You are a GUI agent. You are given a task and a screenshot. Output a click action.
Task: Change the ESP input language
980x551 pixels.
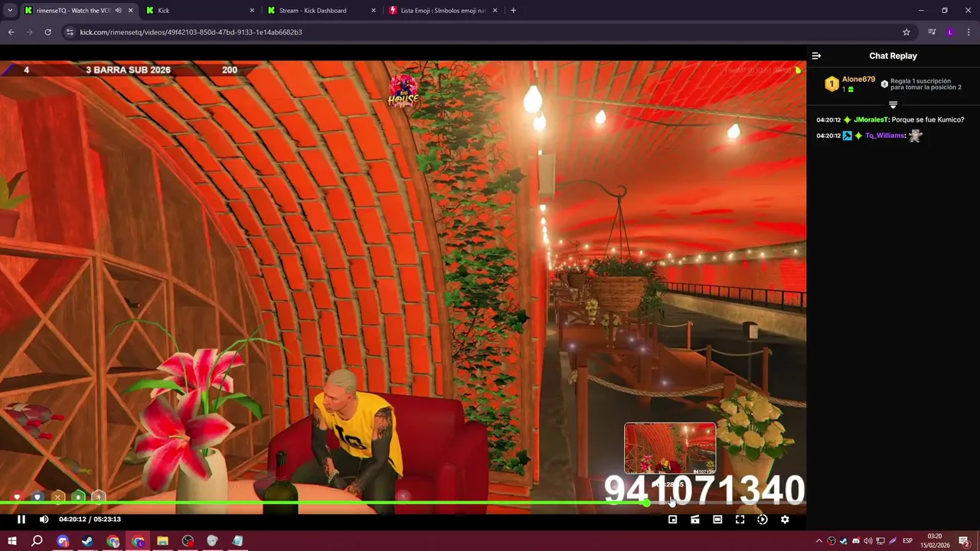(x=907, y=541)
